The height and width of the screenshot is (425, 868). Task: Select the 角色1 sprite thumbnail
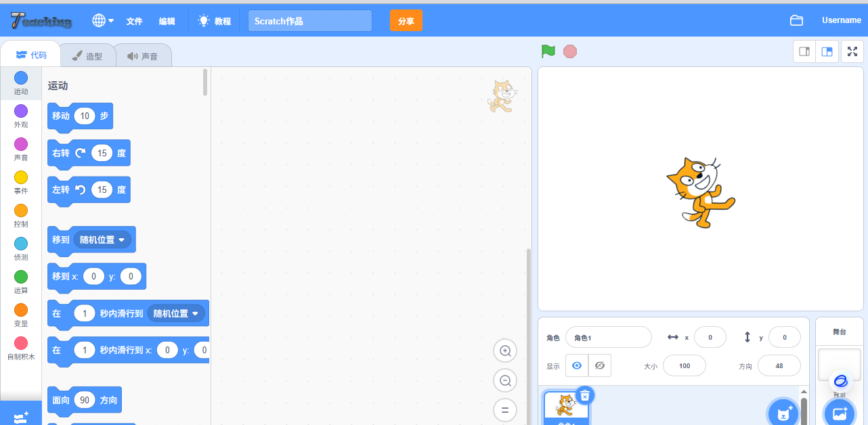567,408
